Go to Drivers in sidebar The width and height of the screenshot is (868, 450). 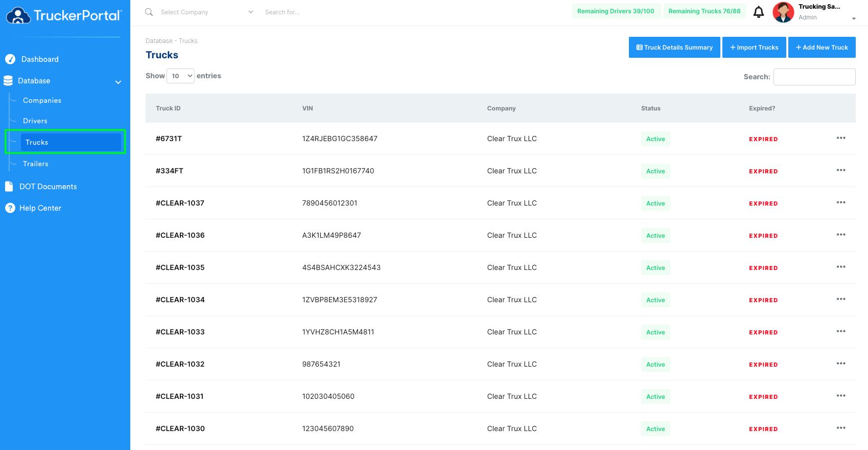pos(35,121)
